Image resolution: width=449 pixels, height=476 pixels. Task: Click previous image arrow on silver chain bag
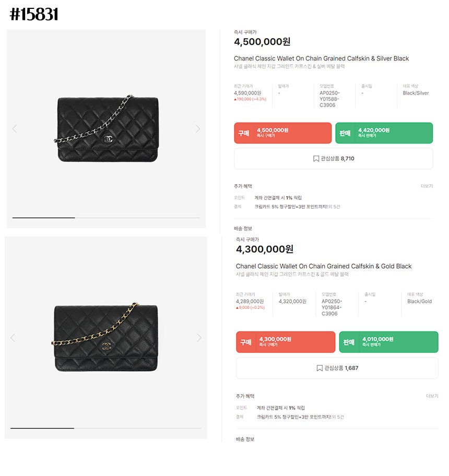(15, 129)
